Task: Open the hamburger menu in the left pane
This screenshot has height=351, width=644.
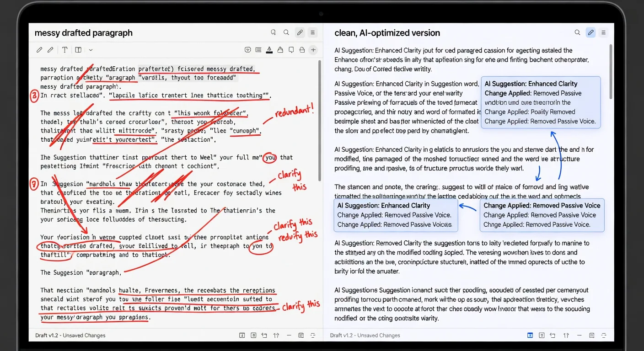Action: pyautogui.click(x=312, y=32)
